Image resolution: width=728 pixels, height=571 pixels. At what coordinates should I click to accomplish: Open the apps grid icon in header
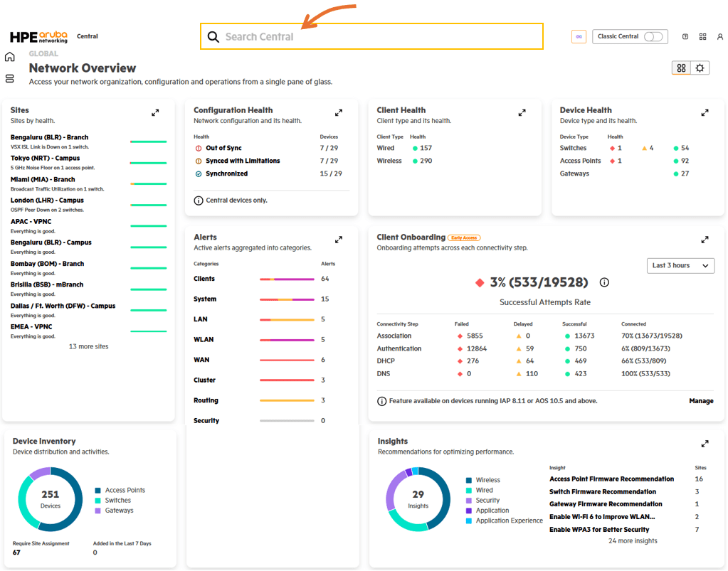click(x=703, y=37)
